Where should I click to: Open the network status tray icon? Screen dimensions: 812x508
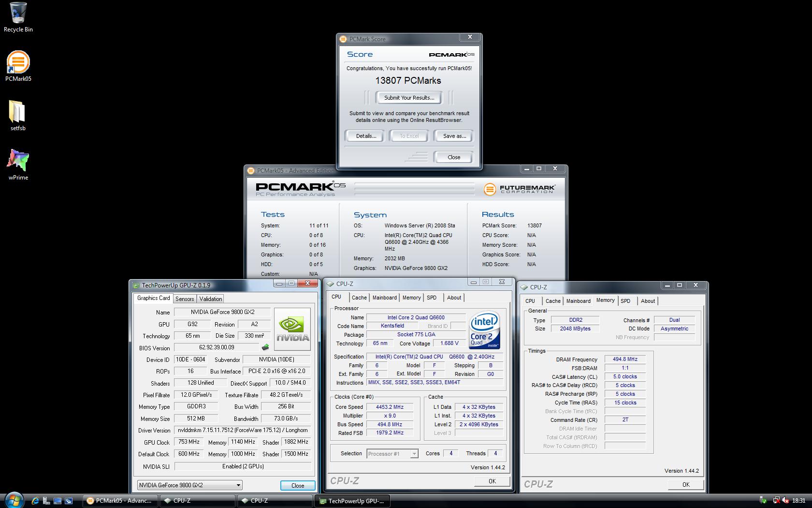tap(776, 501)
